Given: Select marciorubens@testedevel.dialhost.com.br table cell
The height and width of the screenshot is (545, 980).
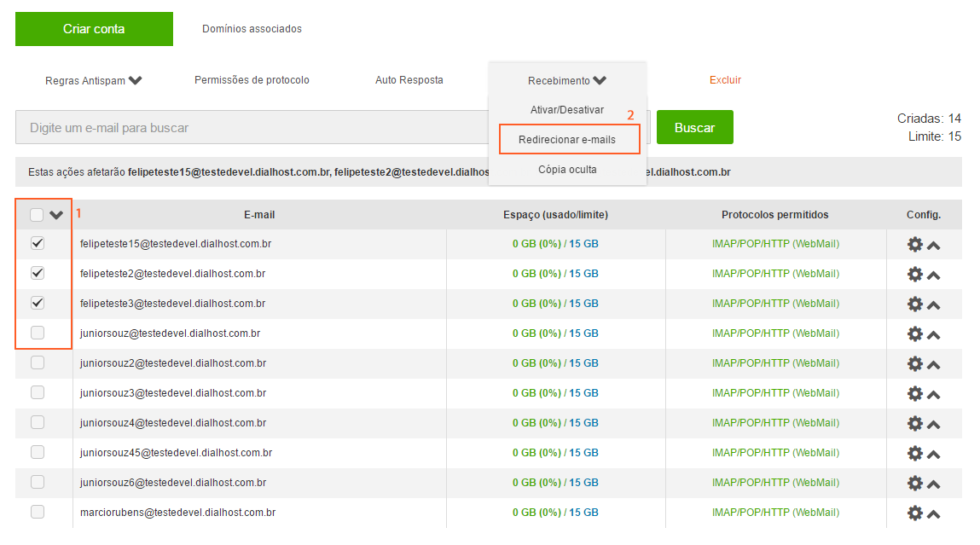Looking at the screenshot, I should click(x=177, y=513).
